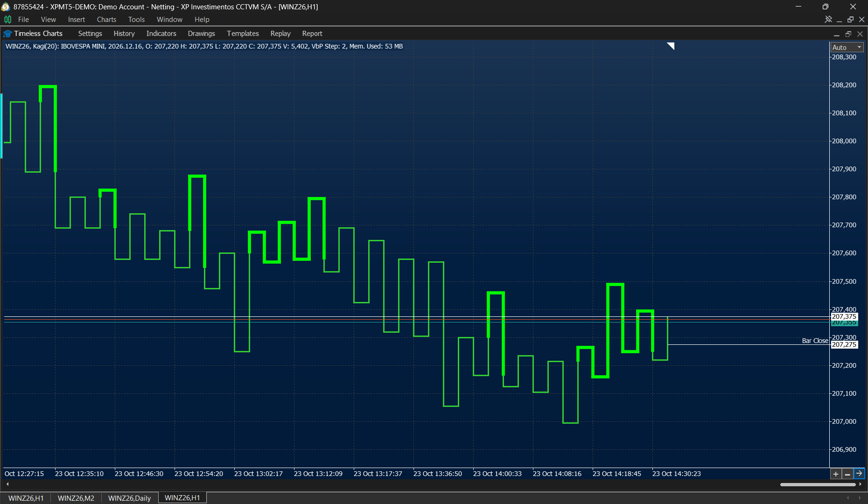Screen dimensions: 868x504
Task: Click the Bar Close 207,275 price label
Action: [844, 344]
